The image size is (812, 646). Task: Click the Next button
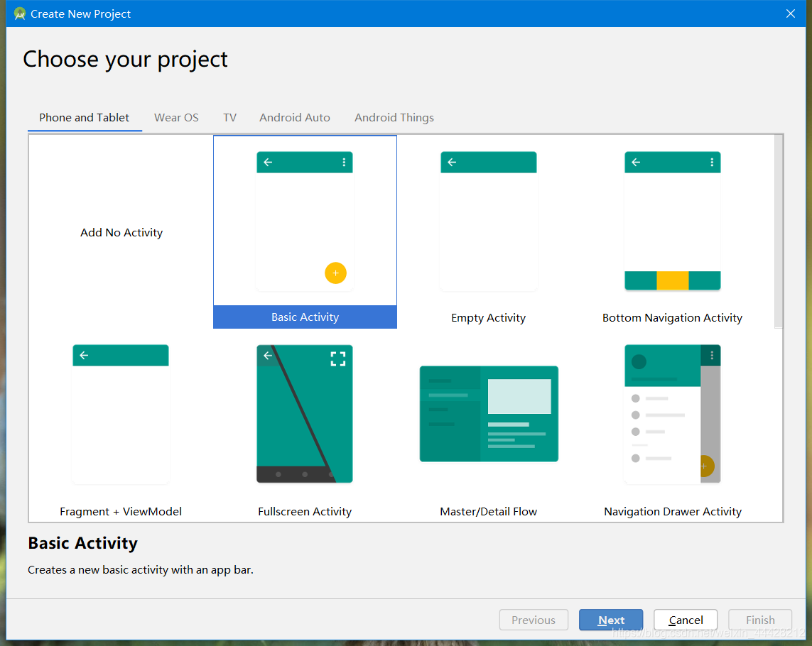tap(611, 620)
